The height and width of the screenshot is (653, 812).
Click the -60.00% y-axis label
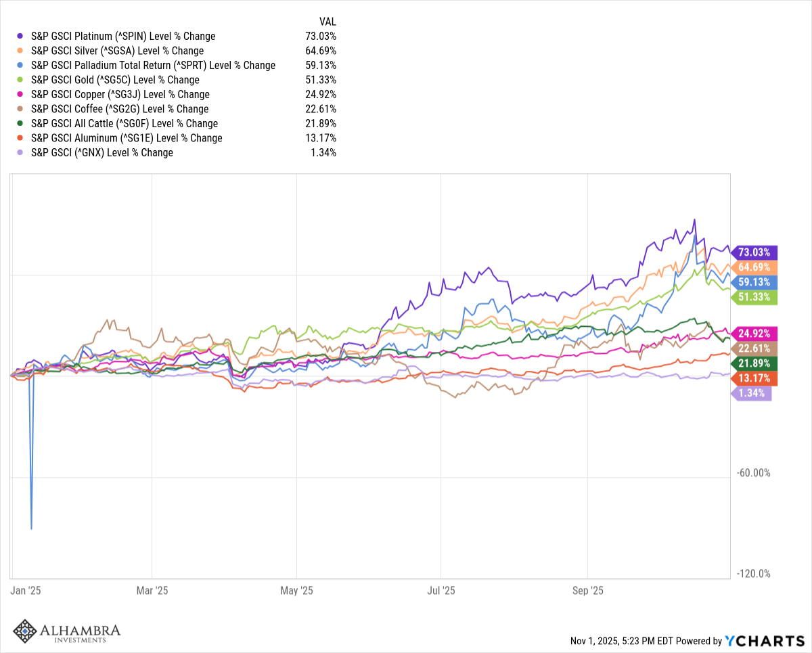(x=752, y=473)
